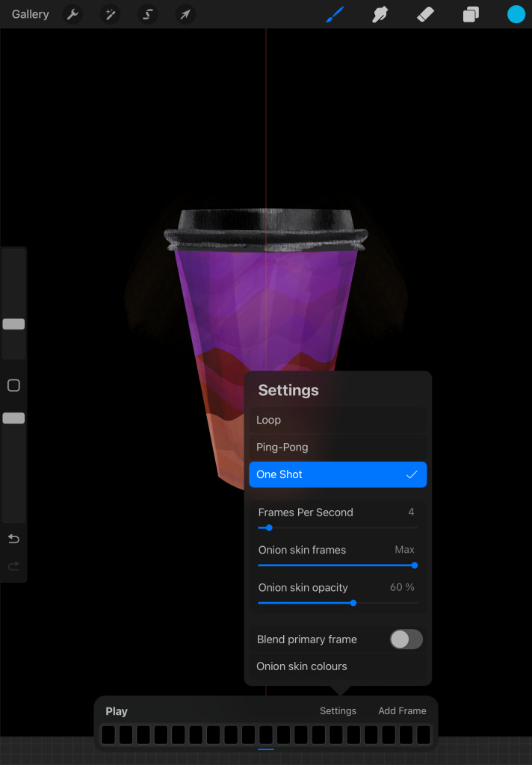Open the Actions wrench menu
The image size is (532, 765).
click(x=72, y=15)
